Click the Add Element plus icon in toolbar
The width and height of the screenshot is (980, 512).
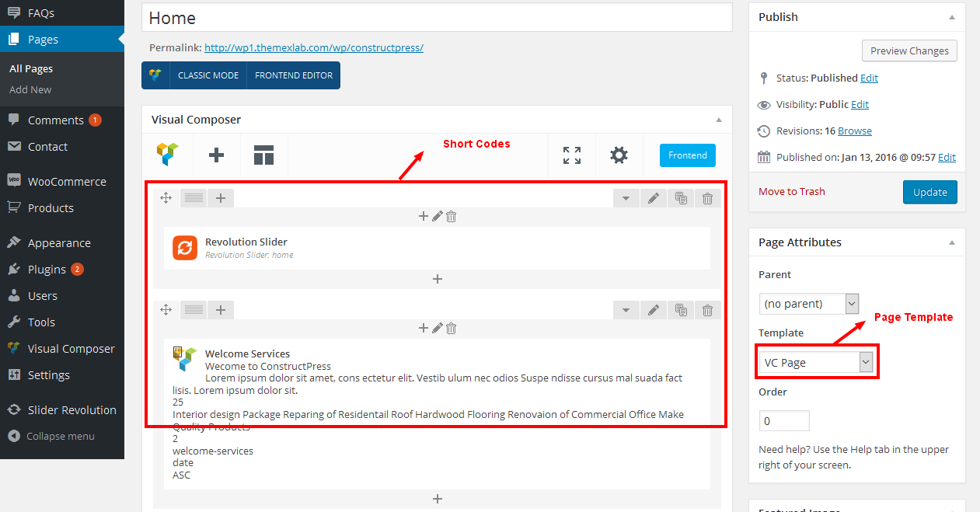216,155
